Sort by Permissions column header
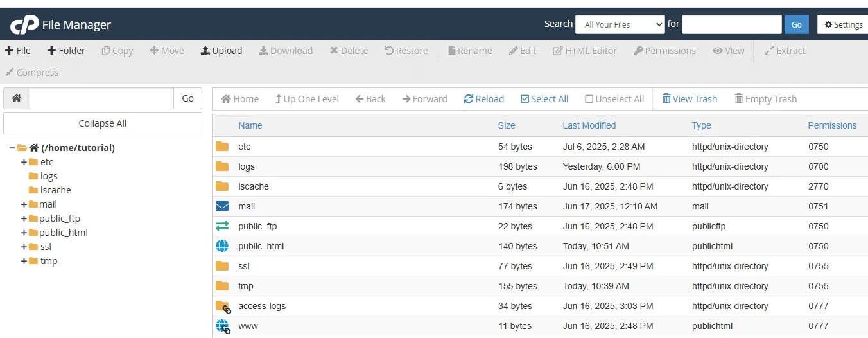The width and height of the screenshot is (868, 338). point(832,125)
